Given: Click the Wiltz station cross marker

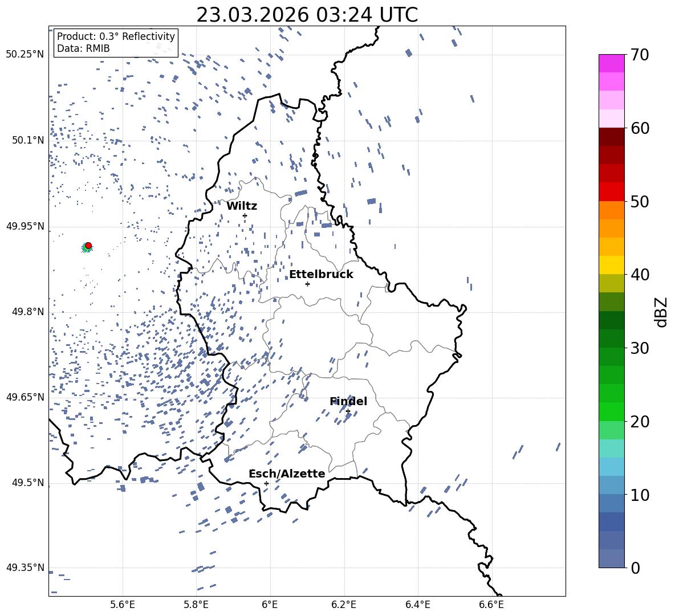Looking at the screenshot, I should (245, 215).
